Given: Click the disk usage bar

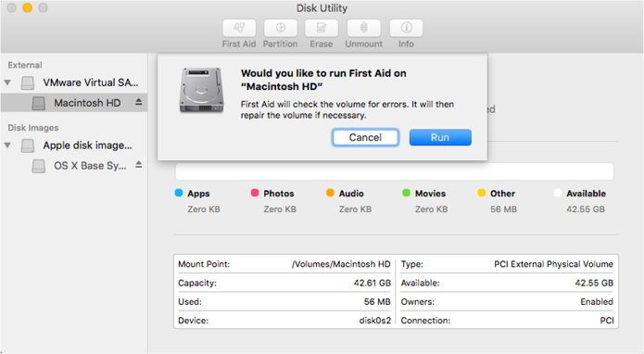Looking at the screenshot, I should pyautogui.click(x=395, y=171).
